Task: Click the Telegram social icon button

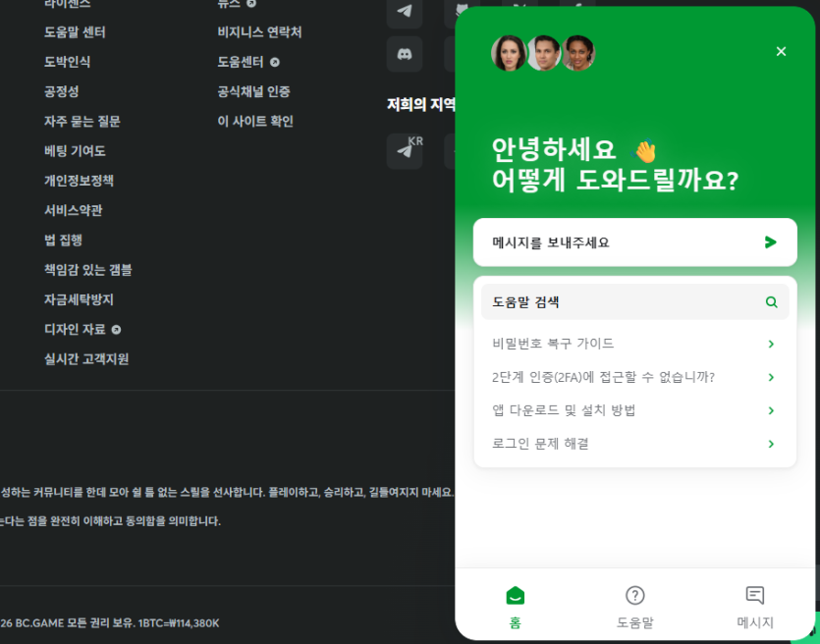Action: pyautogui.click(x=405, y=12)
